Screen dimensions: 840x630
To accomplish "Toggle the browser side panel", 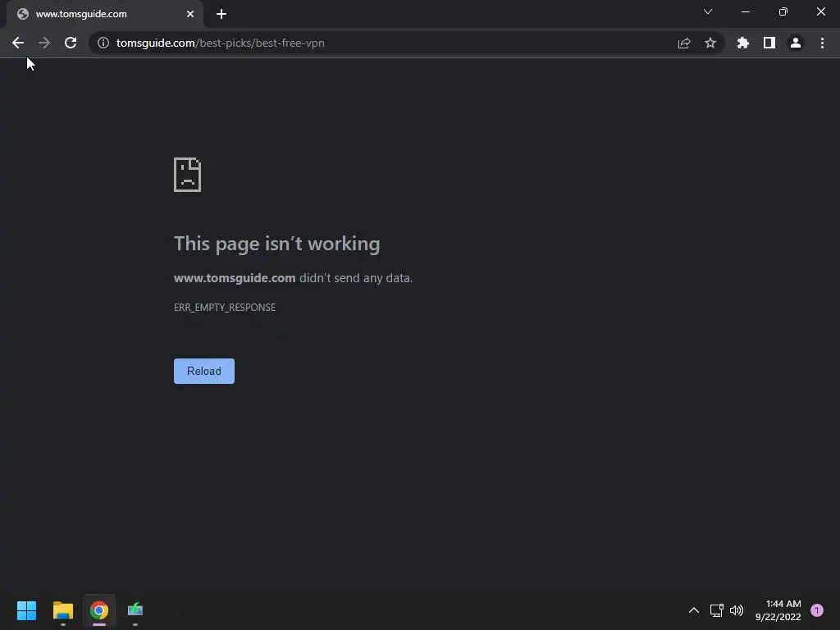I will coord(769,43).
